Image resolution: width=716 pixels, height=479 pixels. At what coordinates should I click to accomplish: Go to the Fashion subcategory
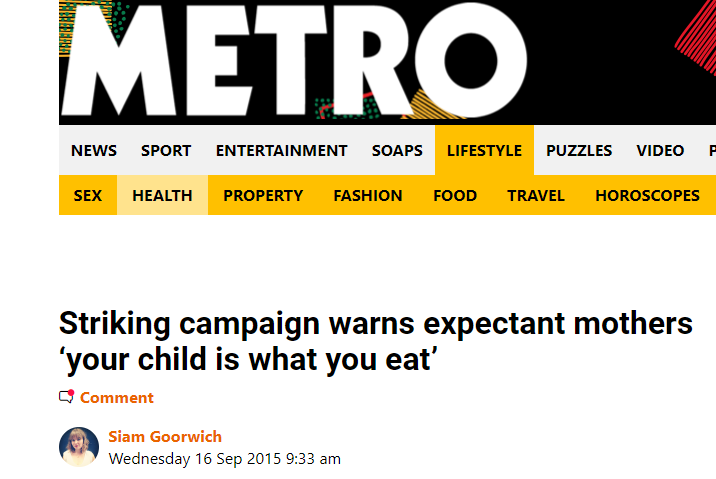368,196
